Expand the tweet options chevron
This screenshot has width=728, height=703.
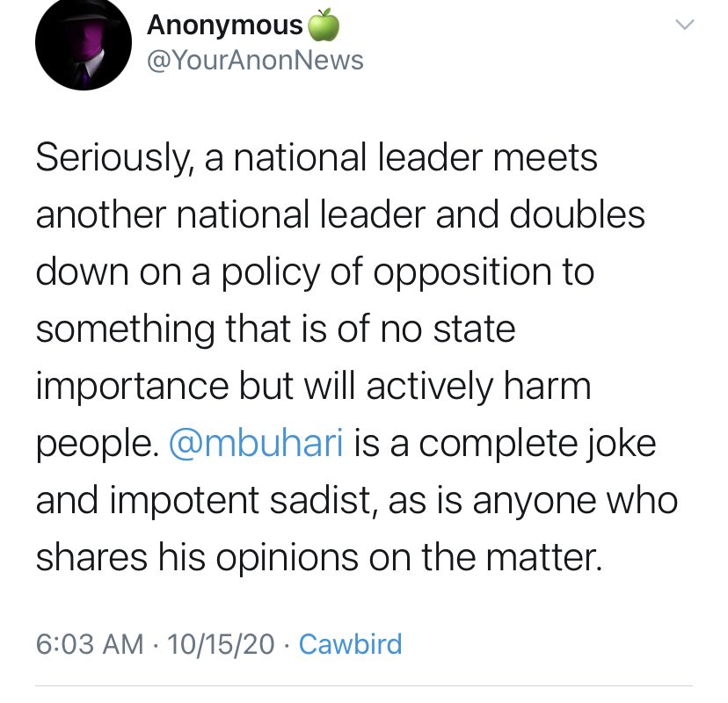tap(684, 25)
